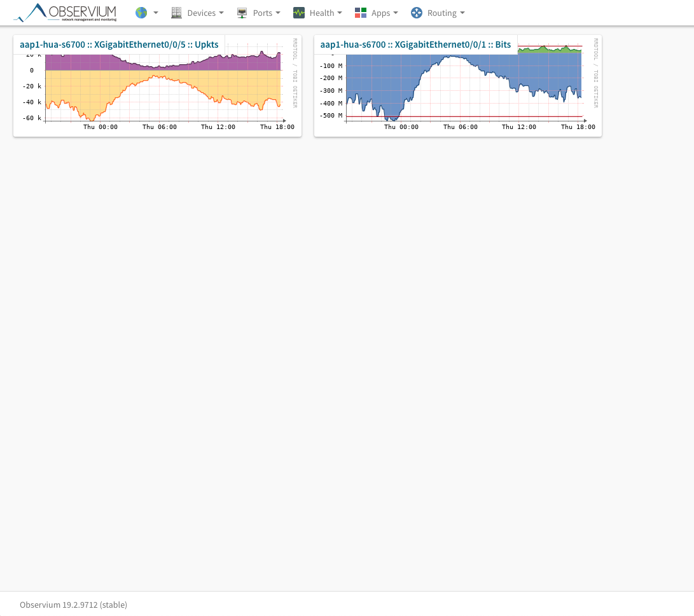Click the Routing arrows icon
The image size is (694, 616).
pos(417,13)
